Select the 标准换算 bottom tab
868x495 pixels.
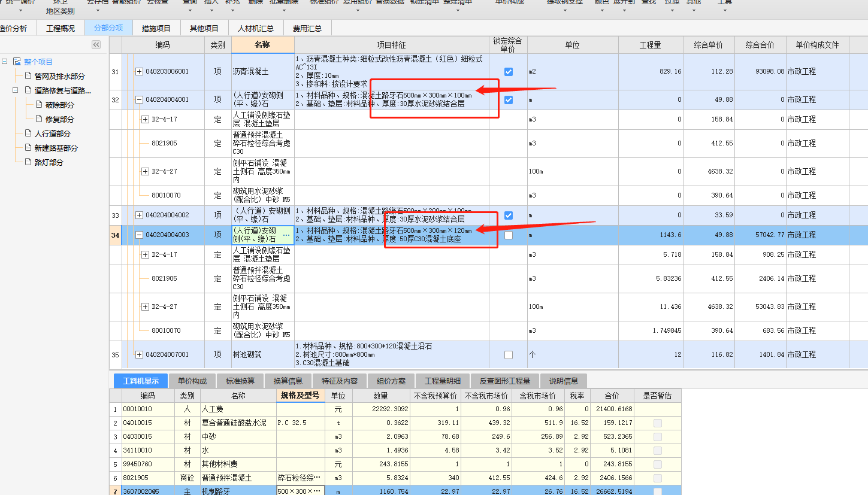240,381
